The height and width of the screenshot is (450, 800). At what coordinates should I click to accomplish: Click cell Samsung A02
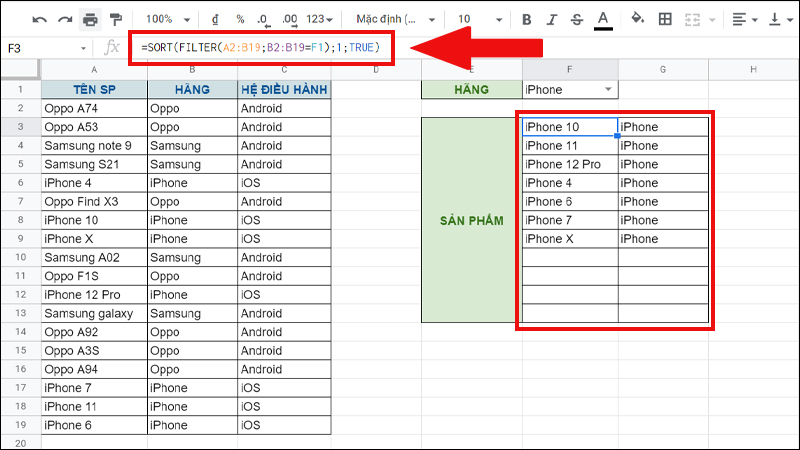(94, 257)
